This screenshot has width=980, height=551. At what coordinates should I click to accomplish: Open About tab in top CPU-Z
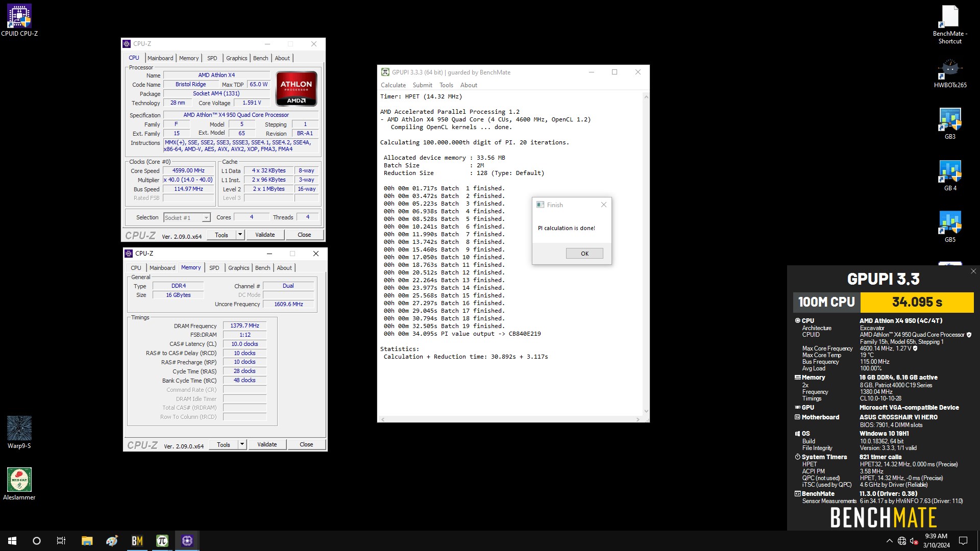click(282, 58)
